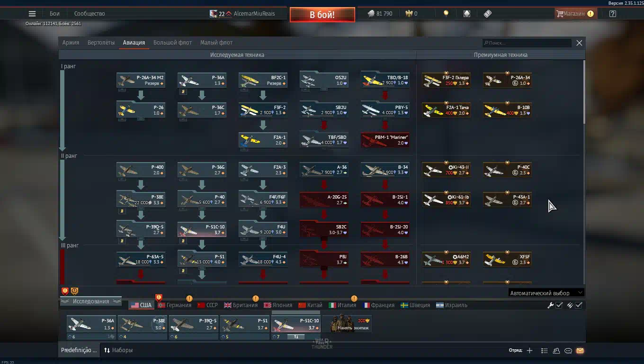
Task: Select the premium B-10B bomber
Action: pos(507,110)
